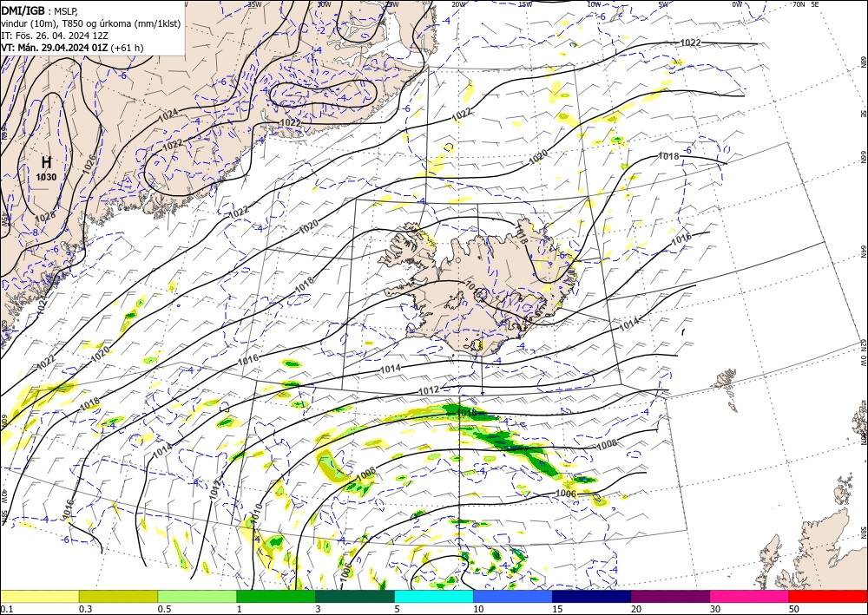
Task: Click the 0.3 legend value label
Action: click(85, 609)
